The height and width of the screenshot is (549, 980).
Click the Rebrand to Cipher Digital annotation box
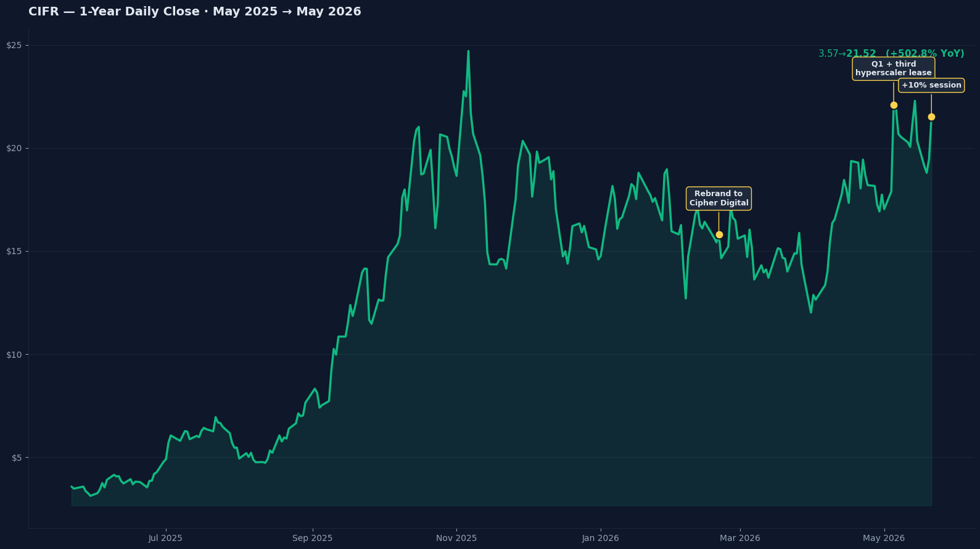coord(719,199)
